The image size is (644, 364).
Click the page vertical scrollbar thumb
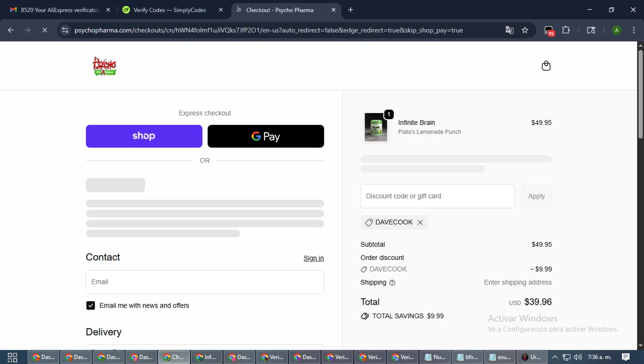(640, 94)
